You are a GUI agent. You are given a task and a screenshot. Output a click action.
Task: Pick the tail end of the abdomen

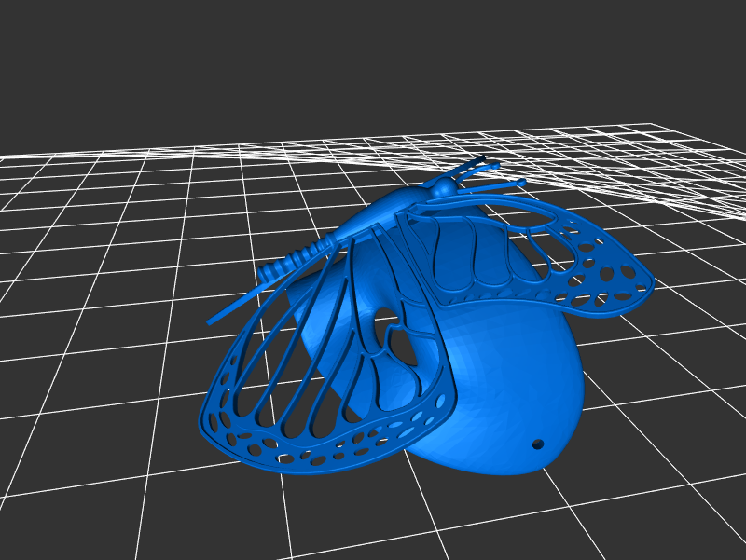(x=265, y=272)
